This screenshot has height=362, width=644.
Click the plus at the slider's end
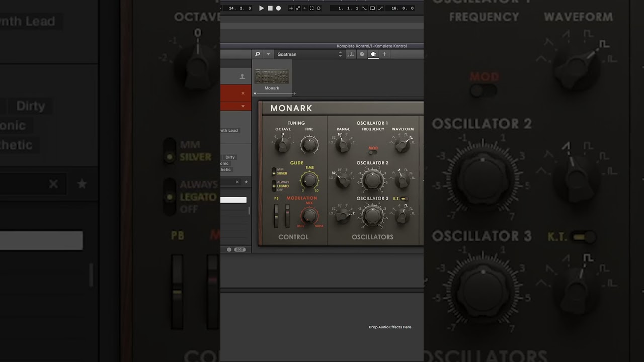(294, 94)
